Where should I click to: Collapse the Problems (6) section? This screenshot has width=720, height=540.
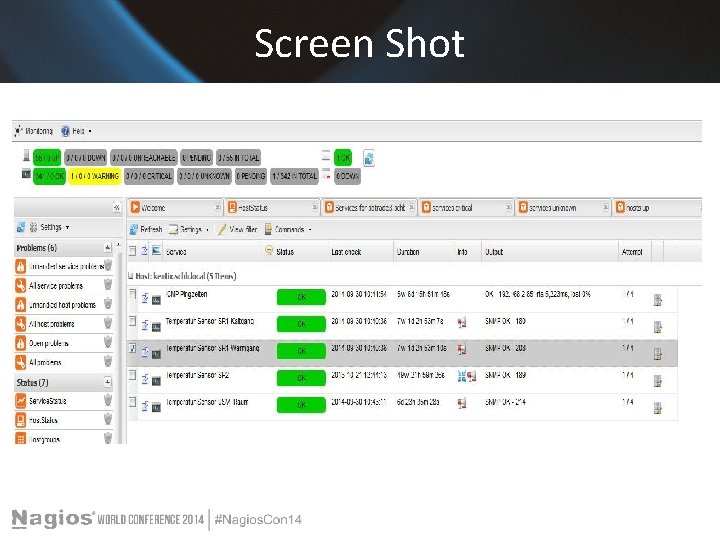(107, 248)
